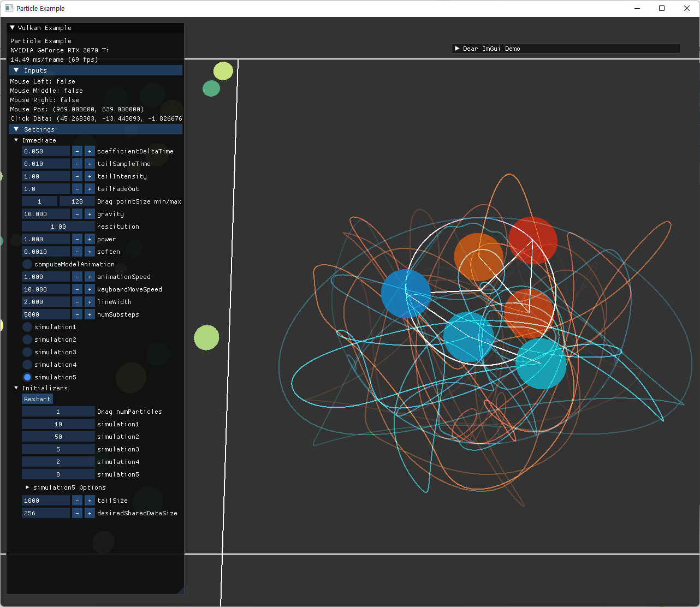
Task: Click the restitution slider
Action: pyautogui.click(x=58, y=227)
